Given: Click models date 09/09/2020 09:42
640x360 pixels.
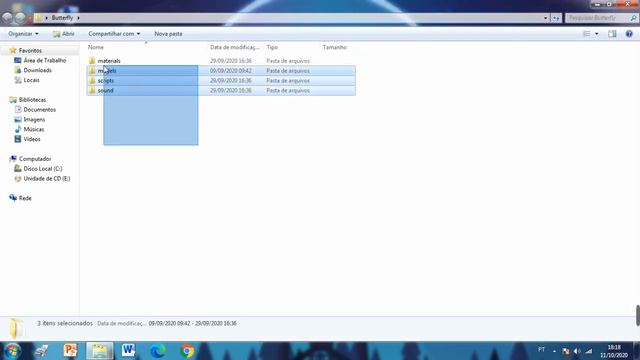Looking at the screenshot, I should 231,71.
